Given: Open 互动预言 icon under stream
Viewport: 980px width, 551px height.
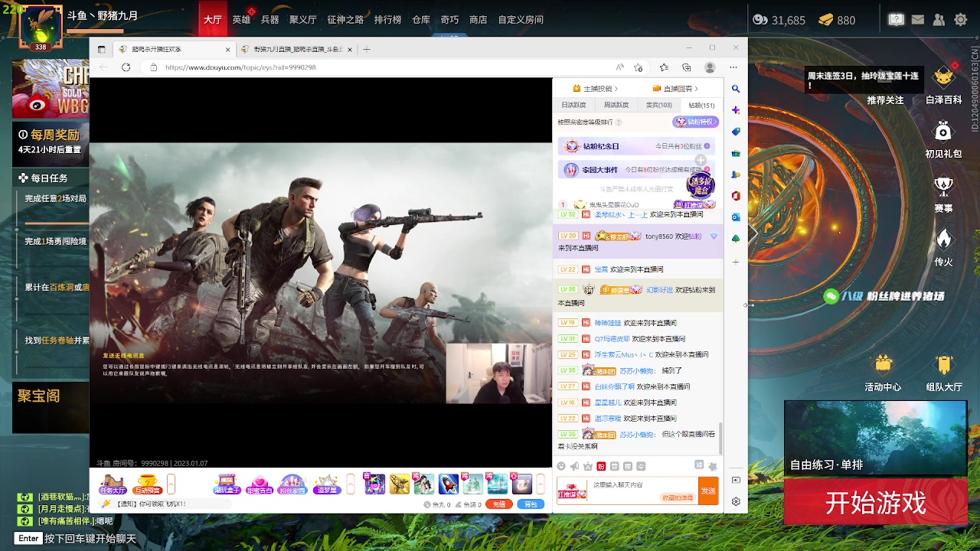Looking at the screenshot, I should (147, 484).
